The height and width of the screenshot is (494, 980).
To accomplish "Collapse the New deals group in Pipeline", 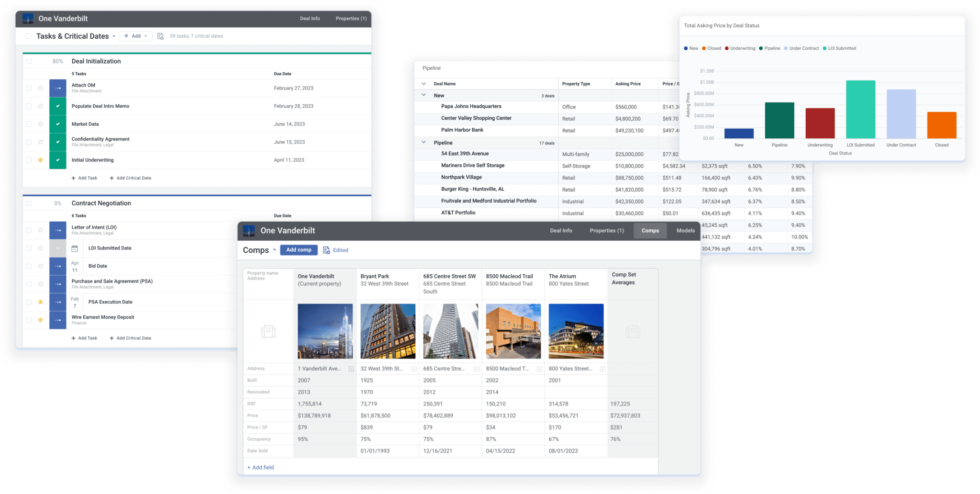I will (423, 95).
